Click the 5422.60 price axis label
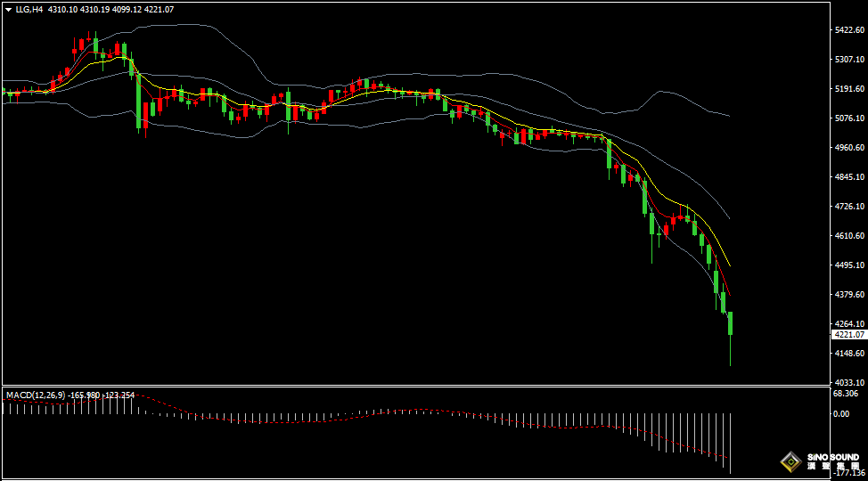The height and width of the screenshot is (481, 868). click(x=848, y=30)
